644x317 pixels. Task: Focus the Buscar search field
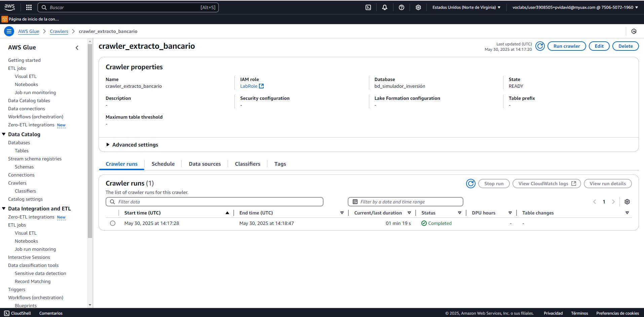point(128,7)
